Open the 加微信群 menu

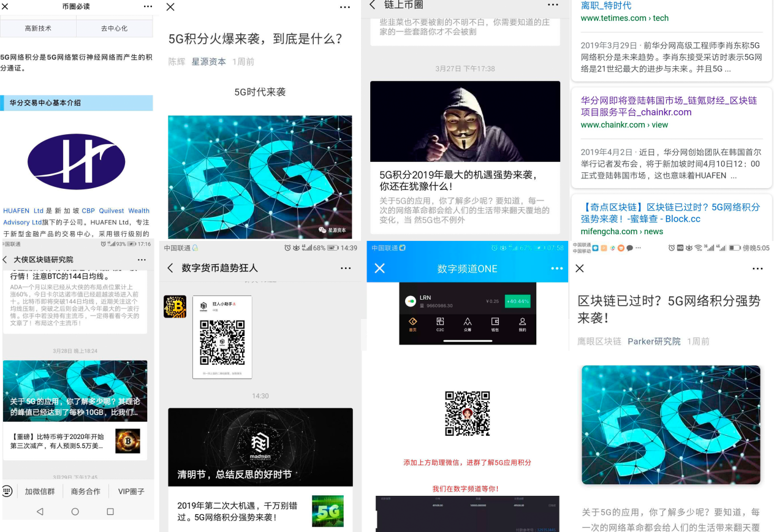tap(40, 492)
